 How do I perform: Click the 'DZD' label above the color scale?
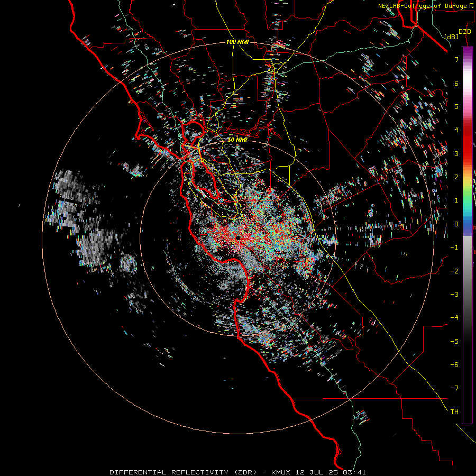click(x=465, y=32)
